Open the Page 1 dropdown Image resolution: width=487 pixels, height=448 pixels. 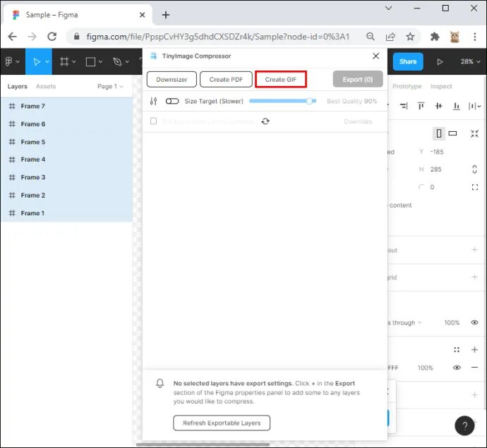tap(110, 86)
